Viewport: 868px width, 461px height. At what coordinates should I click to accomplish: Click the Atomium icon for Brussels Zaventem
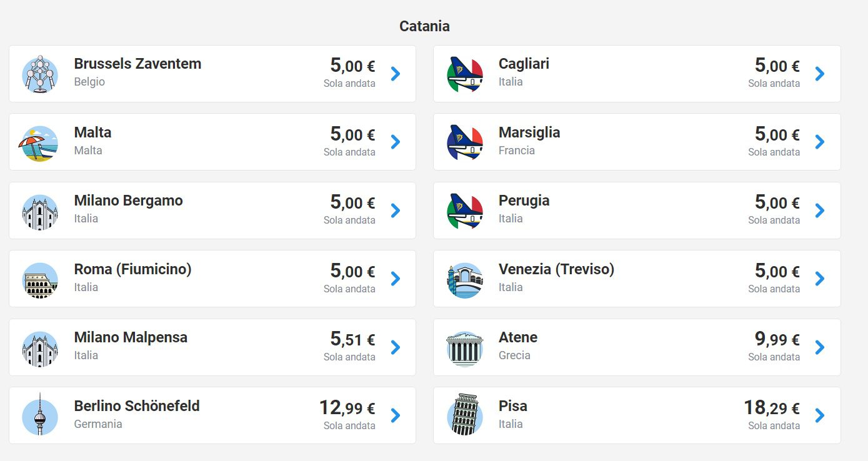click(x=39, y=73)
